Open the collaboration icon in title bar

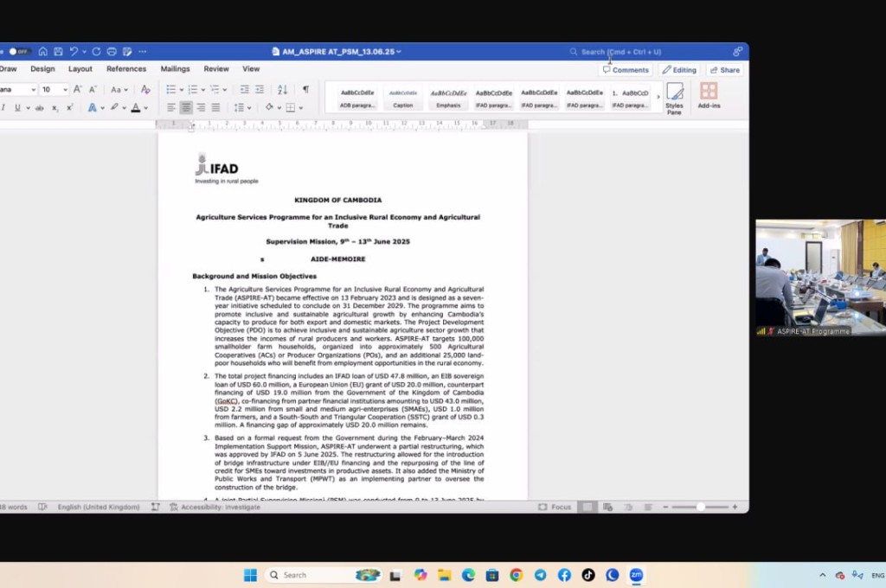click(737, 51)
